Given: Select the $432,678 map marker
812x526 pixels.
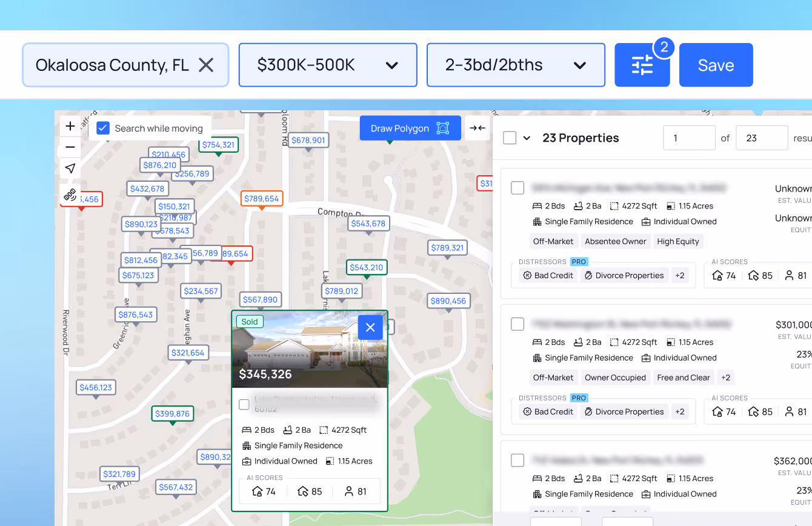Looking at the screenshot, I should tap(147, 189).
